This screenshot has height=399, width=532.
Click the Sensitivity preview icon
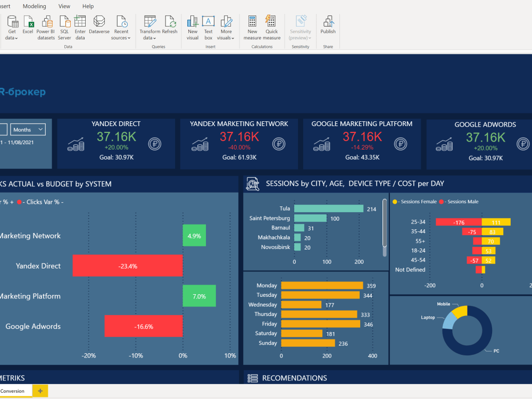click(301, 21)
